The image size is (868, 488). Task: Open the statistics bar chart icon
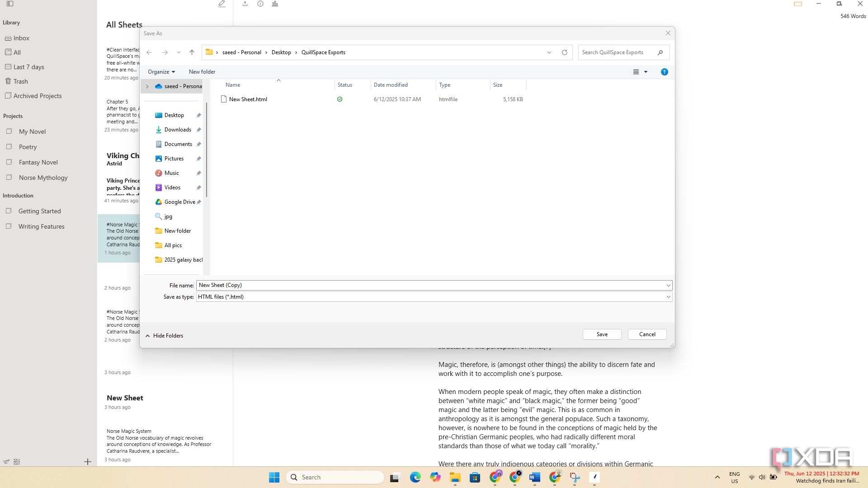[x=275, y=4]
